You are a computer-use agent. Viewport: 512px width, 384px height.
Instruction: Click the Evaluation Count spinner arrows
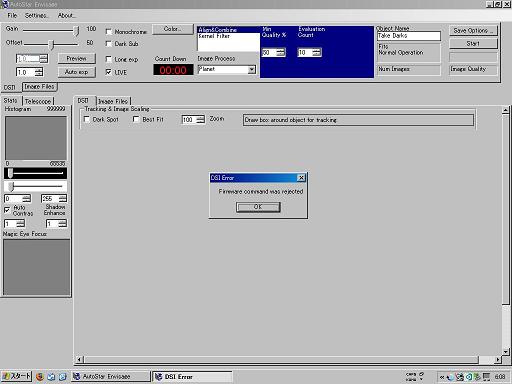317,52
